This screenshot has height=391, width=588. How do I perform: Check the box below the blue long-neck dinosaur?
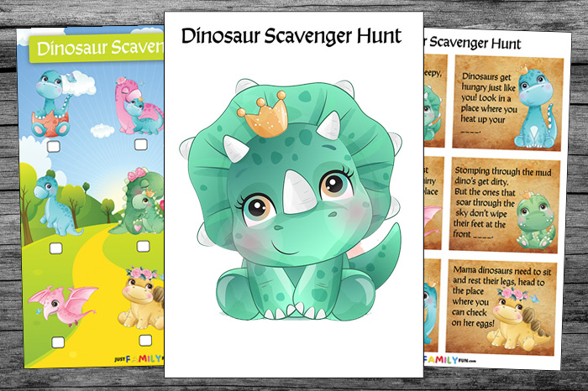coord(56,248)
